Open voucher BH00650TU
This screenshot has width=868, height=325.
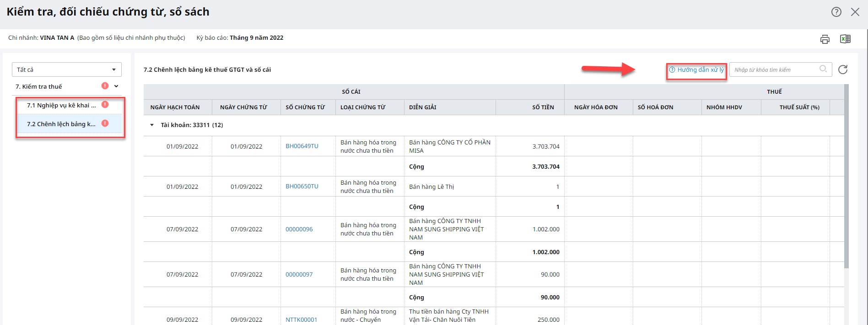pyautogui.click(x=302, y=186)
